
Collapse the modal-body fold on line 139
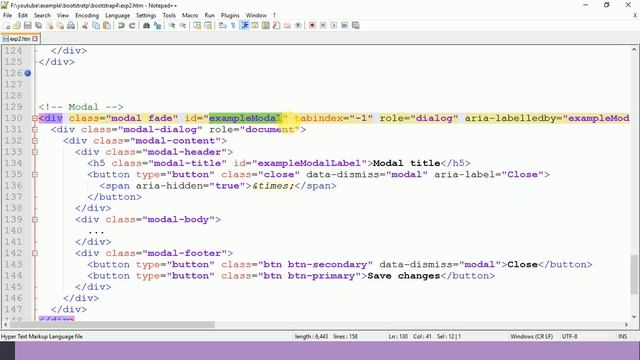pyautogui.click(x=35, y=220)
